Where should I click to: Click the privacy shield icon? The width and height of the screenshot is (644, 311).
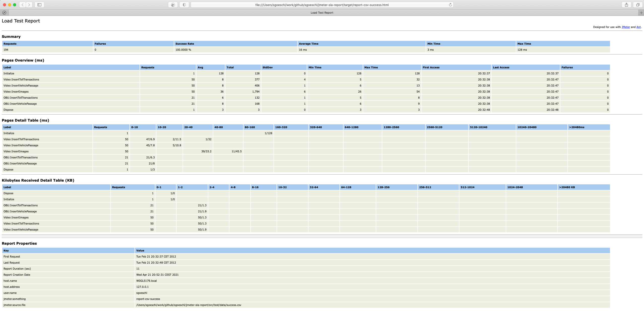(x=184, y=5)
